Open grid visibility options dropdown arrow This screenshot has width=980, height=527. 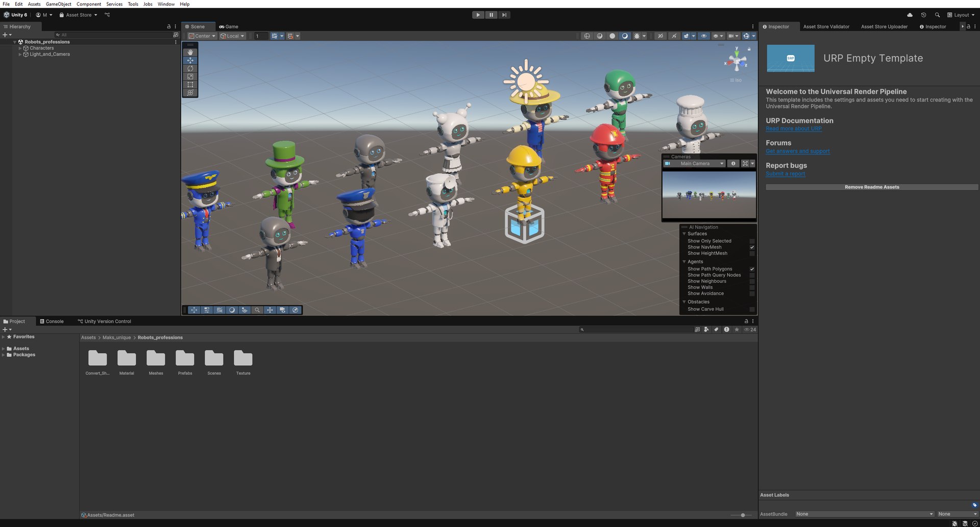click(282, 36)
